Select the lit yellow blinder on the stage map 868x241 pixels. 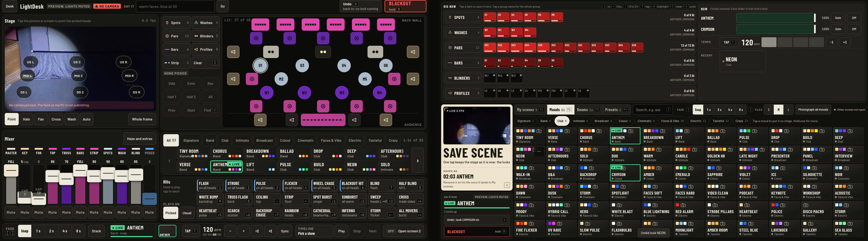click(x=323, y=52)
